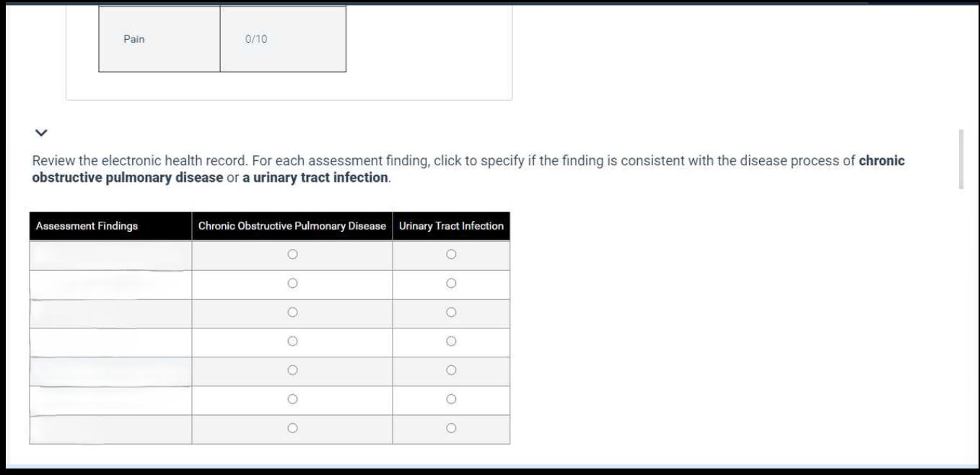The image size is (980, 475).
Task: Select Urinary Tract Infection radio in fourth row
Action: coord(451,341)
